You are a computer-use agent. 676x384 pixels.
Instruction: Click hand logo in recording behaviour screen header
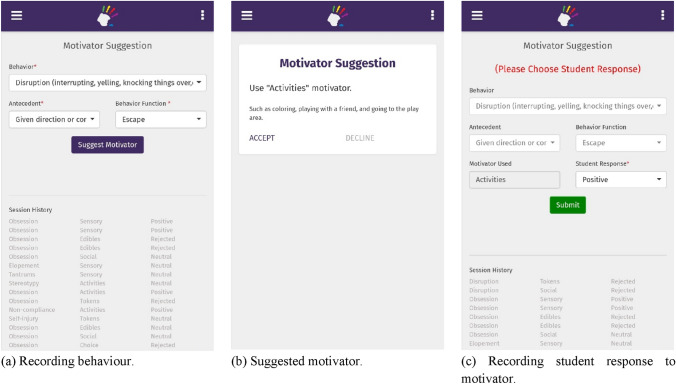click(x=107, y=16)
